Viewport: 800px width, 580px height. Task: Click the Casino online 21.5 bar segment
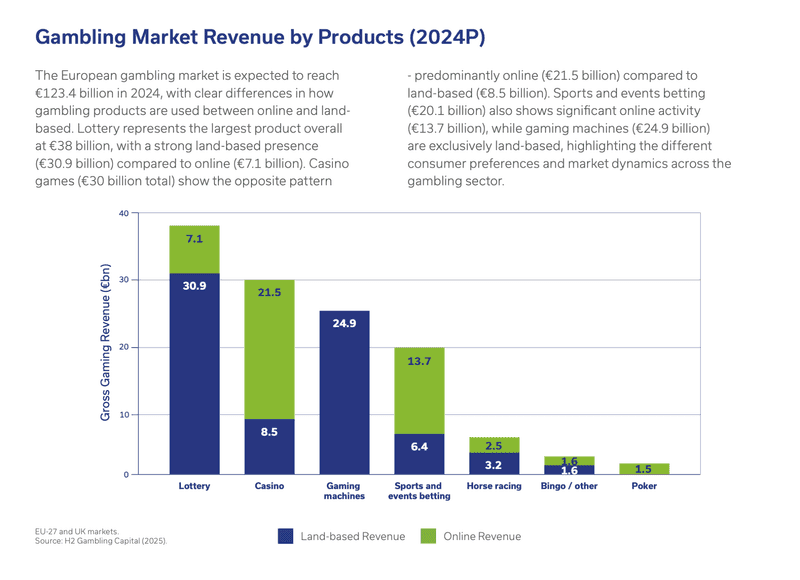click(269, 349)
